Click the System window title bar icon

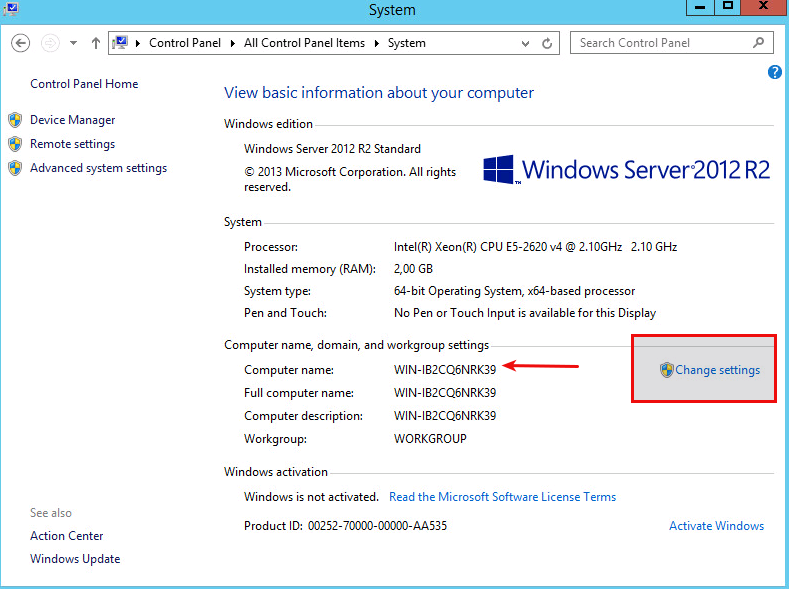coord(10,9)
